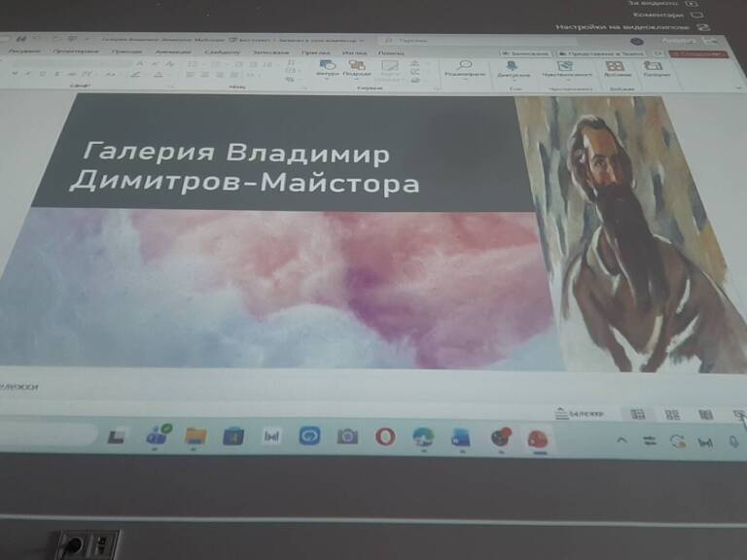Launch Microsoft Edge from the taskbar
Image resolution: width=747 pixels, height=560 pixels.
422,437
